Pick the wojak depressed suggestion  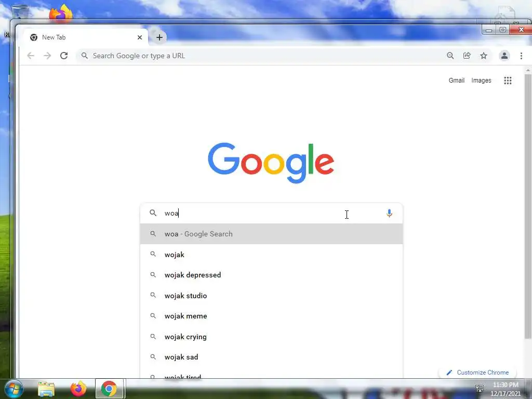(x=271, y=275)
